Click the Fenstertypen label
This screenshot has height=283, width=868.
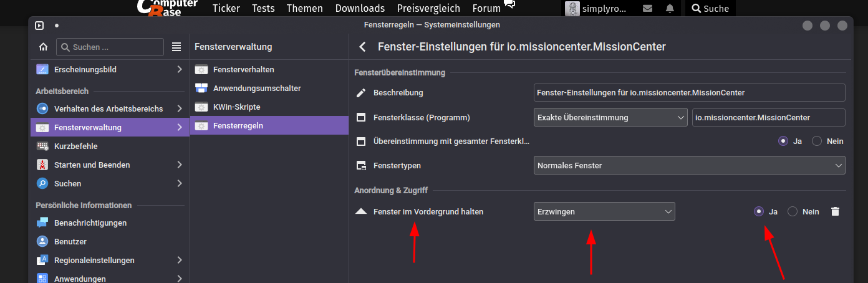pyautogui.click(x=397, y=166)
